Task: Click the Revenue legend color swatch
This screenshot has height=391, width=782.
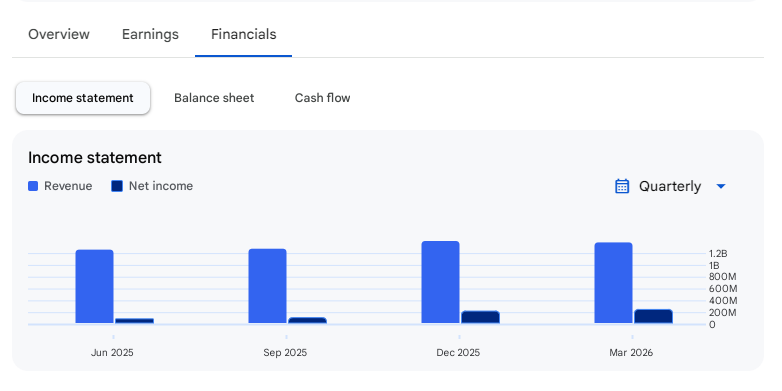Action: pyautogui.click(x=33, y=186)
